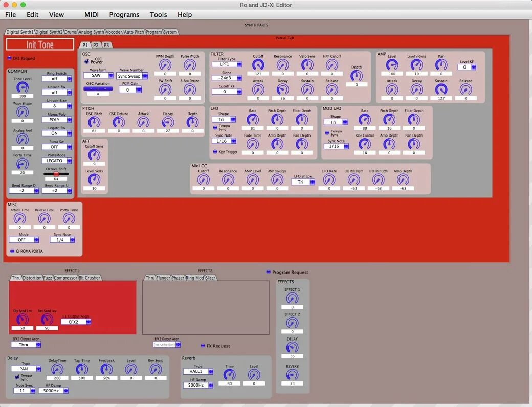
Task: Open the Waveform SAW dropdown
Action: point(98,75)
